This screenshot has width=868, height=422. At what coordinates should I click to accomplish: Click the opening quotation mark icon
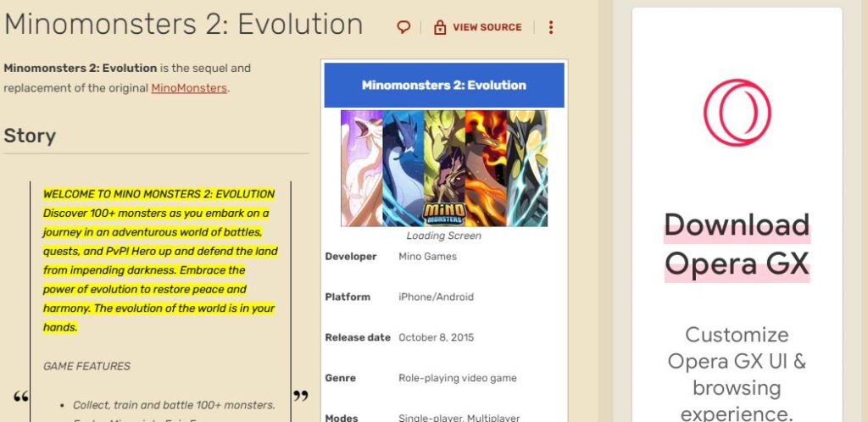click(x=22, y=397)
